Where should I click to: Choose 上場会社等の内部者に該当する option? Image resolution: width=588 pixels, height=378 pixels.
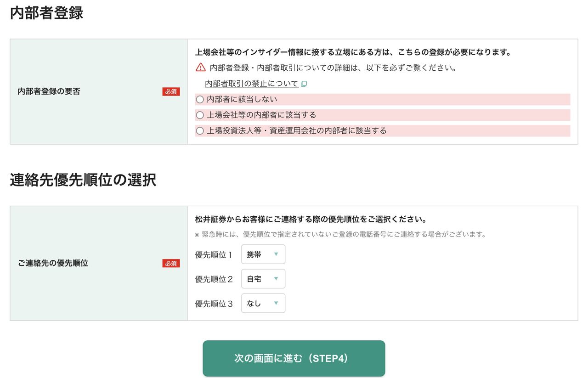tap(200, 115)
